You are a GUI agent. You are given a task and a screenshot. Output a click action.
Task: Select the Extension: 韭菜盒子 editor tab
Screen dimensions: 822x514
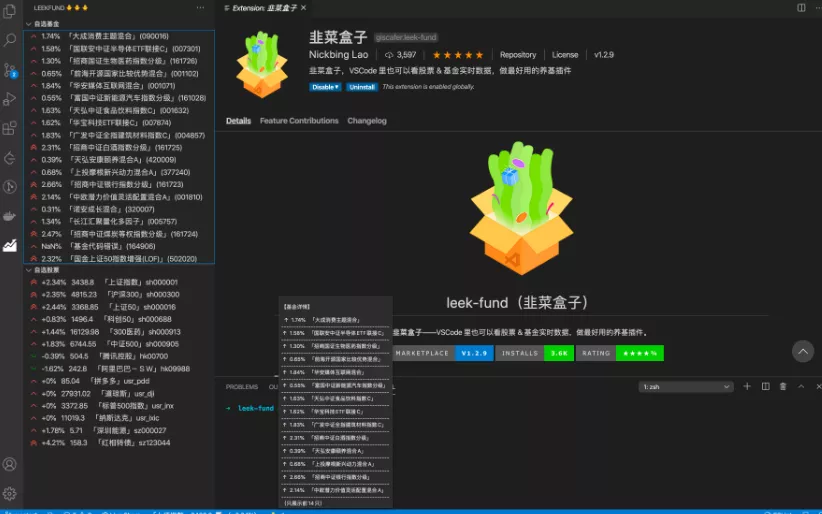[265, 8]
